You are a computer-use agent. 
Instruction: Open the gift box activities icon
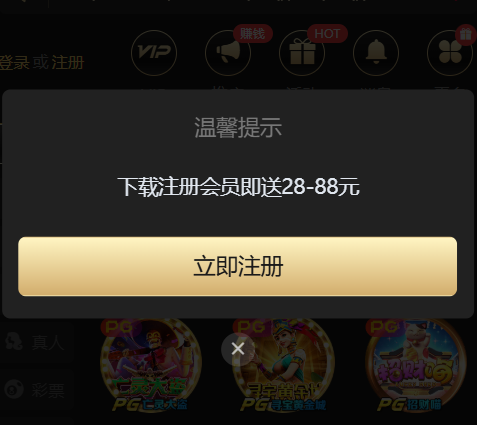click(x=302, y=53)
